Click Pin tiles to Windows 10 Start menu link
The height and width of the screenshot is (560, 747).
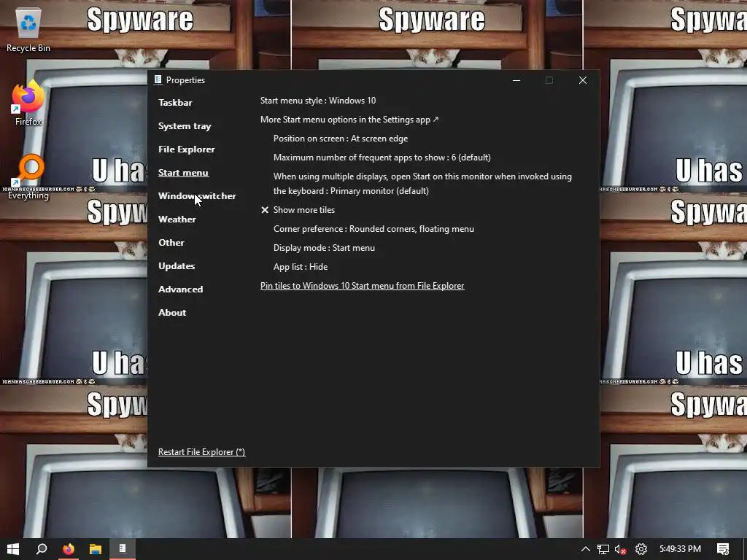362,286
